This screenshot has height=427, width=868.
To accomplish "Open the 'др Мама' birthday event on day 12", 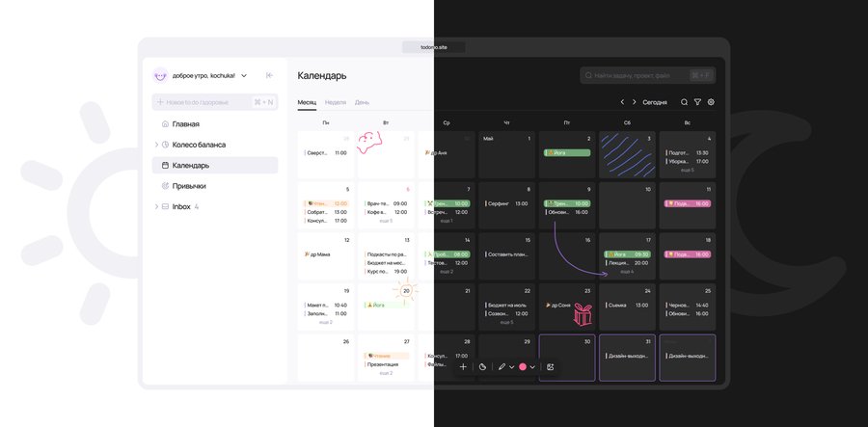I will 317,254.
